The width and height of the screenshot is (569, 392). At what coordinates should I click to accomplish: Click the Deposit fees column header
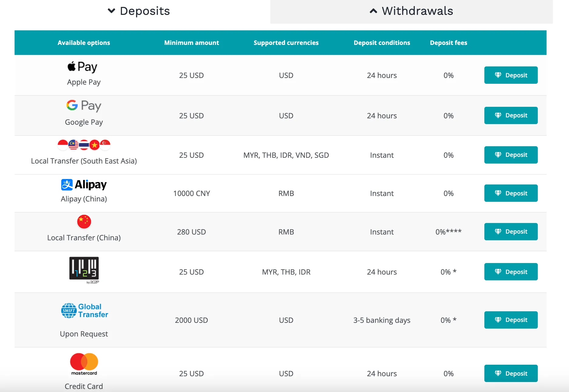[x=449, y=43]
